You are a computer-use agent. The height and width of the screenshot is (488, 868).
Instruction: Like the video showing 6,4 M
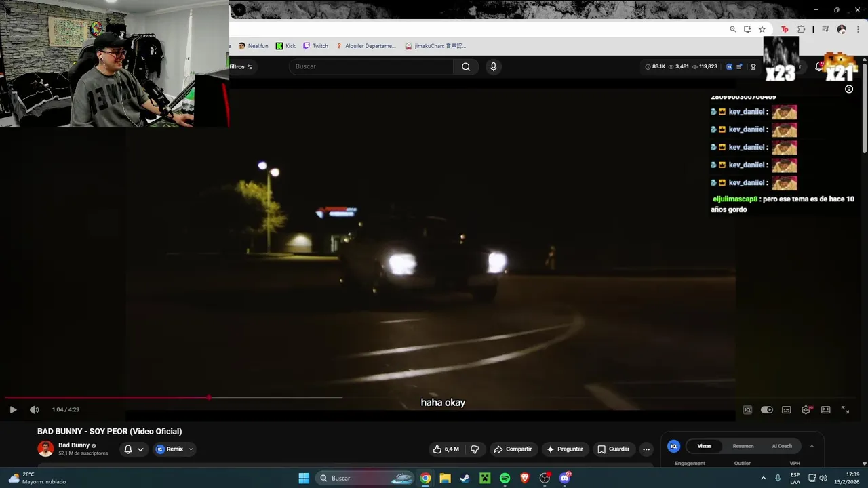(x=446, y=449)
